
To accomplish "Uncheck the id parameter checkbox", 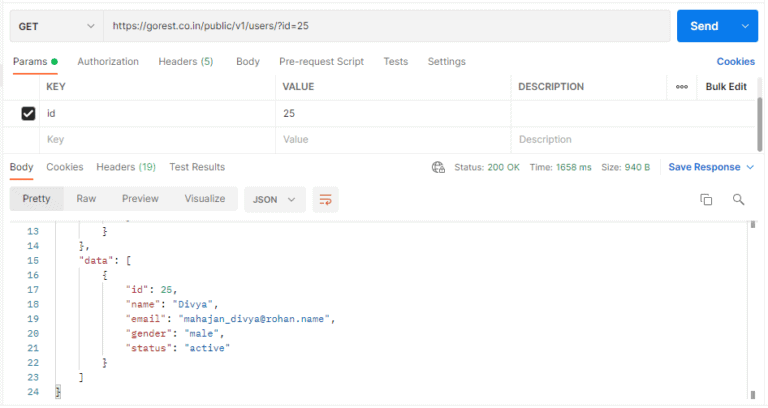I will pyautogui.click(x=28, y=114).
